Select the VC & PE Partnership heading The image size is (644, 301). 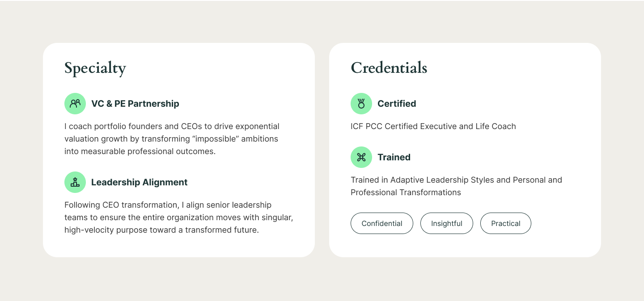coord(135,104)
